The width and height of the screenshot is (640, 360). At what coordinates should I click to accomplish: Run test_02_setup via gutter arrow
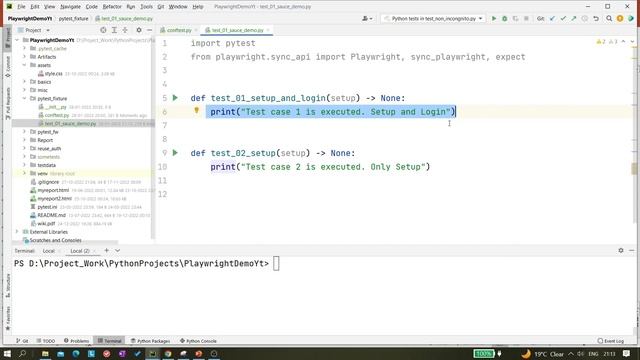(175, 153)
